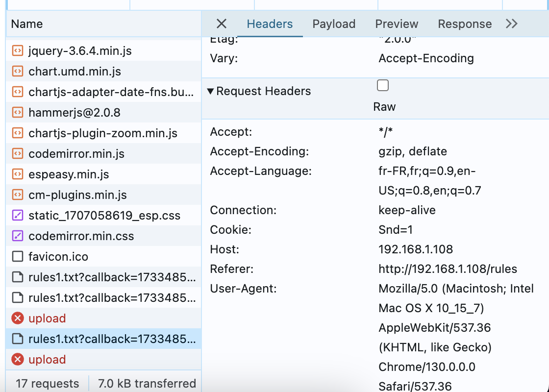Click the stylesheet icon next to codemirror.min.css
Screen dimensions: 549x392
[17, 236]
